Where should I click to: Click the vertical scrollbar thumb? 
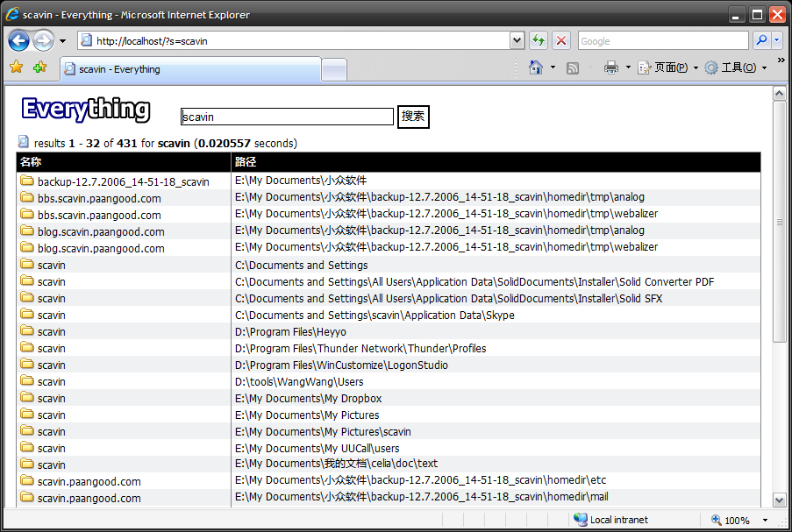780,222
